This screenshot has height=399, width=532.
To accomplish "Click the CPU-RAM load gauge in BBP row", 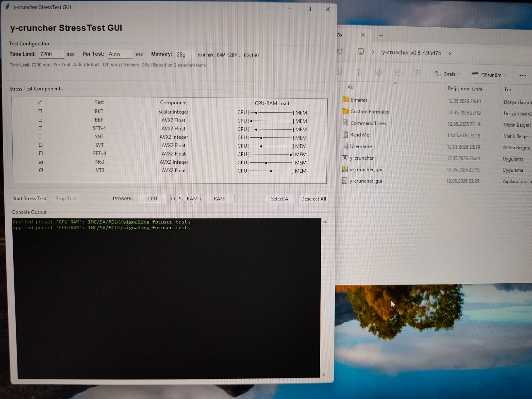I will pos(272,121).
